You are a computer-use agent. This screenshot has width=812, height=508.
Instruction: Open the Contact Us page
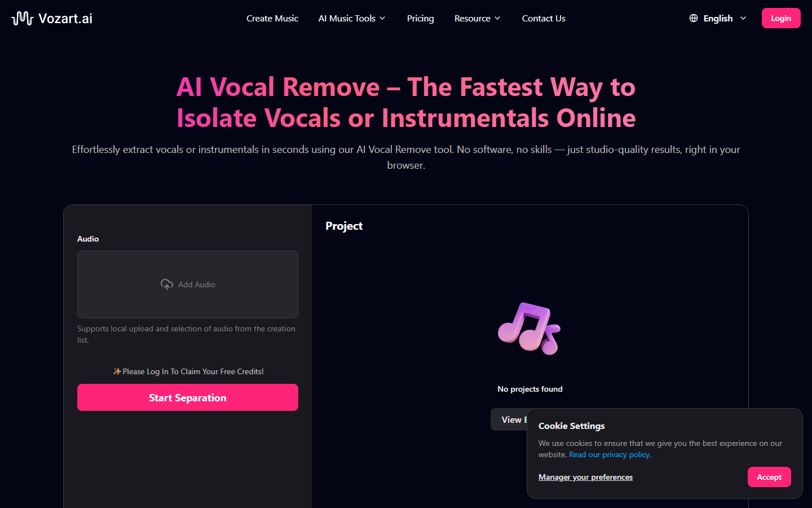tap(543, 18)
